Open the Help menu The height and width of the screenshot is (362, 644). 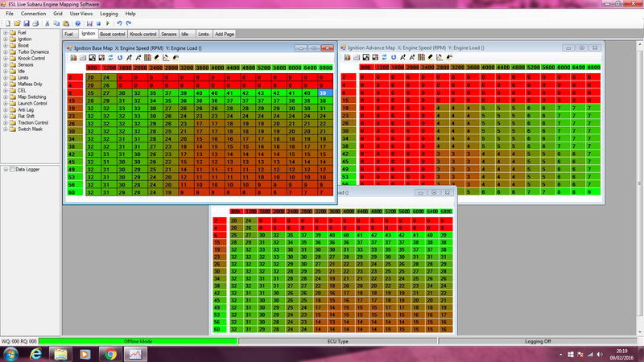tap(130, 14)
